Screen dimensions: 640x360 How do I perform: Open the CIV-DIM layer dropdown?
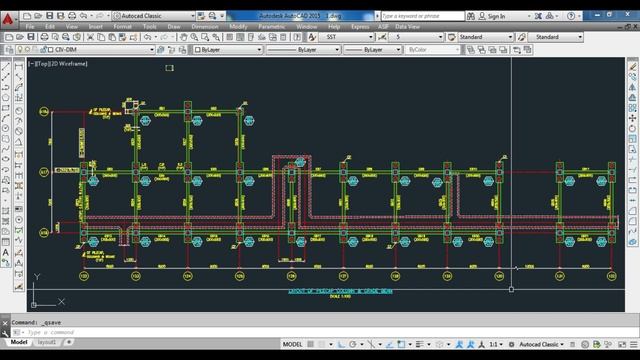(85, 50)
